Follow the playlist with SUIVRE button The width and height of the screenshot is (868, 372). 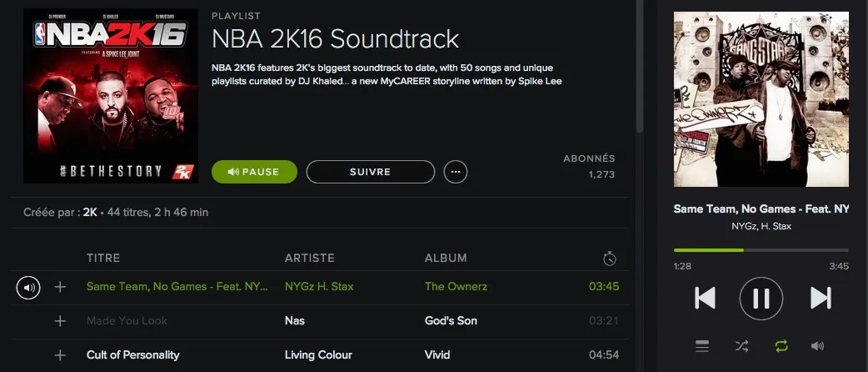(x=371, y=172)
